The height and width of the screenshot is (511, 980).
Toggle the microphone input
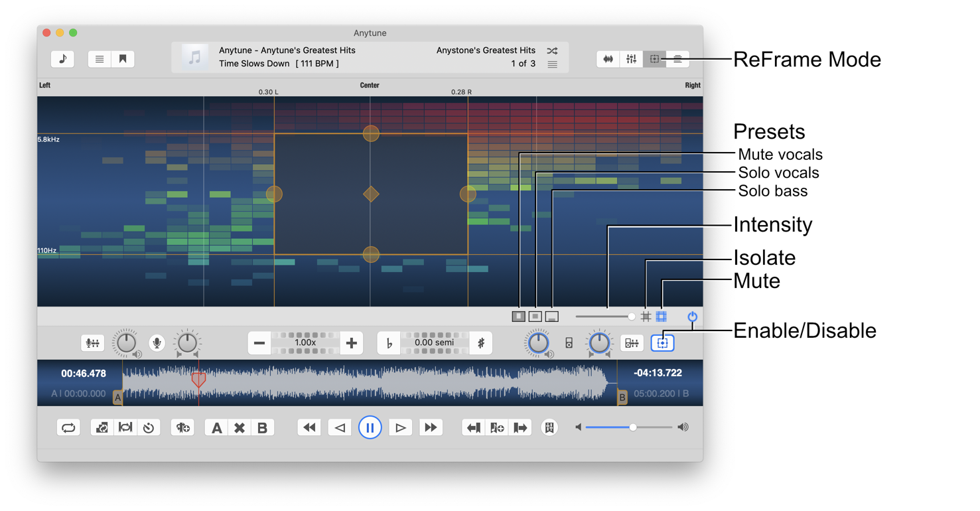(157, 343)
